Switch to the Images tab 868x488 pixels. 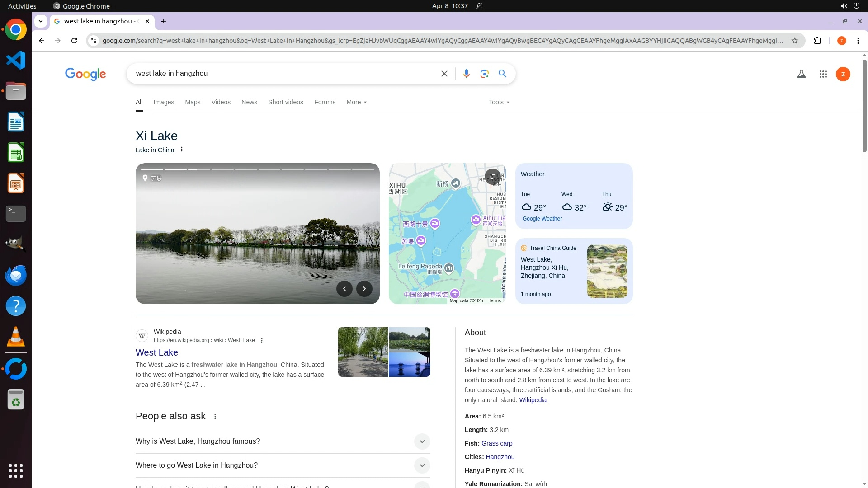point(164,102)
